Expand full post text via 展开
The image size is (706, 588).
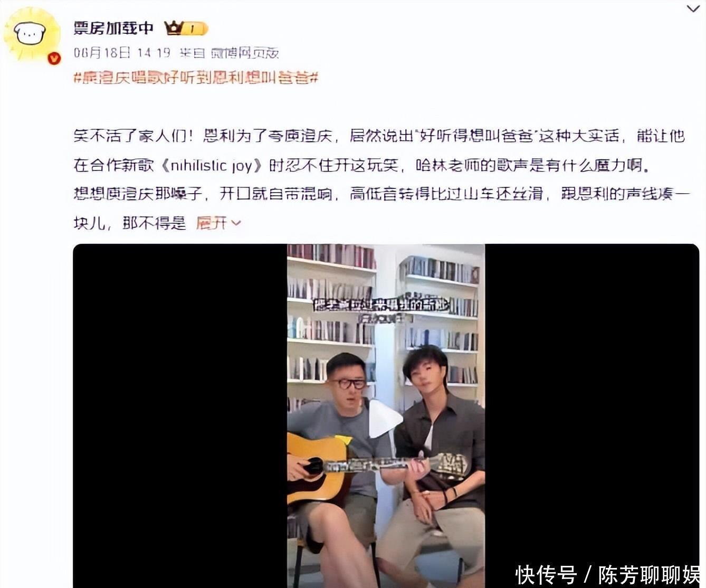point(212,223)
